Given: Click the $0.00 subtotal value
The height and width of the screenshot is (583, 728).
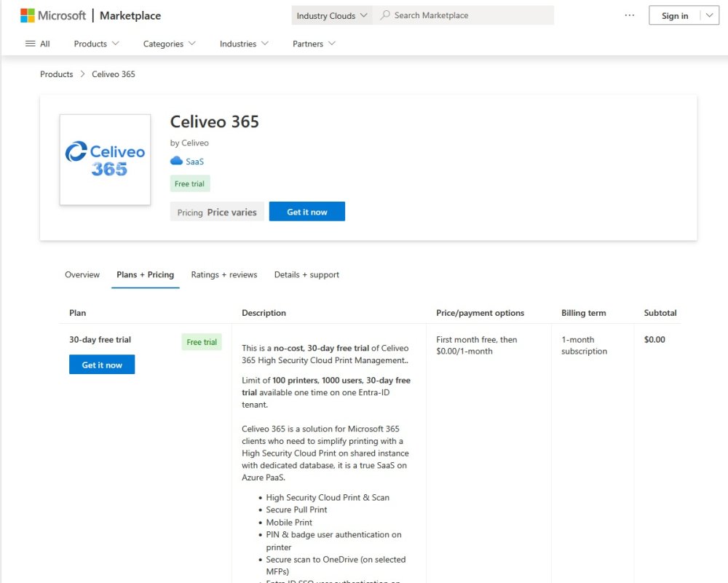Looking at the screenshot, I should point(654,340).
